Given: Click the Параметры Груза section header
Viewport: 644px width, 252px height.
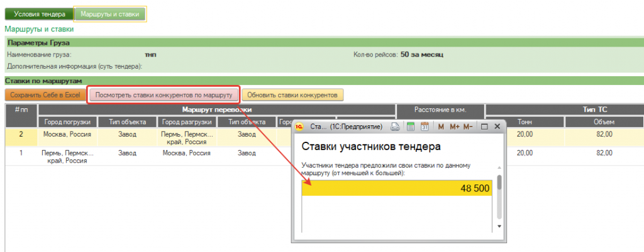Looking at the screenshot, I should [38, 42].
